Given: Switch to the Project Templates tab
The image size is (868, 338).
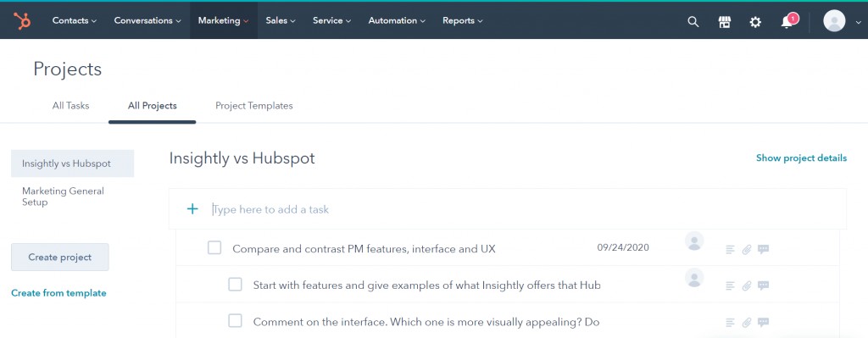Looking at the screenshot, I should (x=254, y=106).
